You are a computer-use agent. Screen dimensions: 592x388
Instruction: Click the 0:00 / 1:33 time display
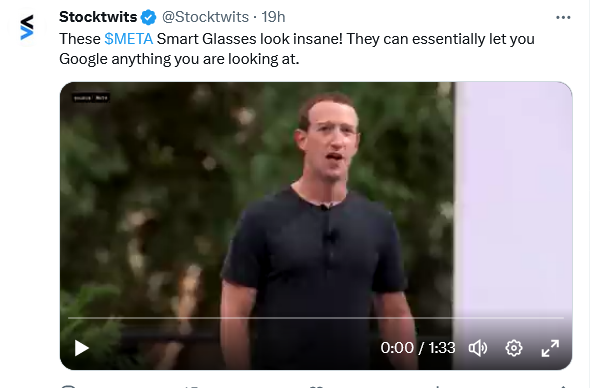pyautogui.click(x=418, y=348)
